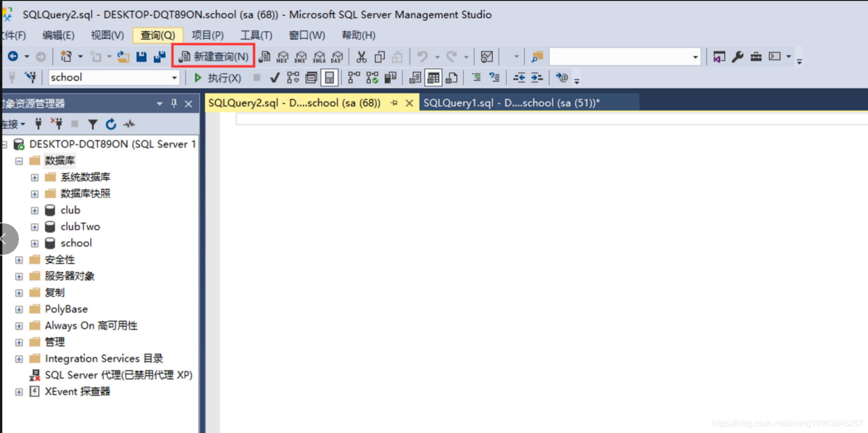This screenshot has height=433, width=868.
Task: Click the 新建查询(N) new query button
Action: 214,57
